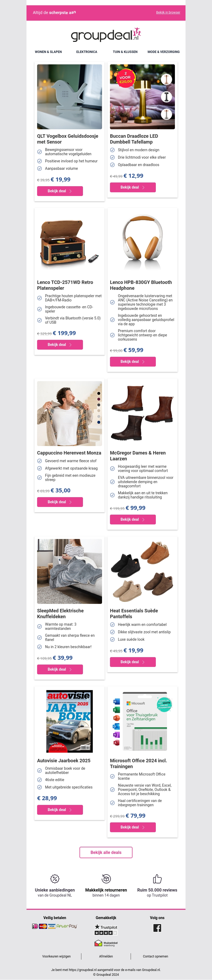Screen dimensions: 212x980
Task: Click Bekijk in browser link
Action: [x=168, y=12]
